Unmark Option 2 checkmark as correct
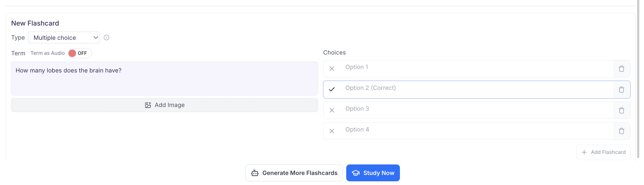 point(332,89)
